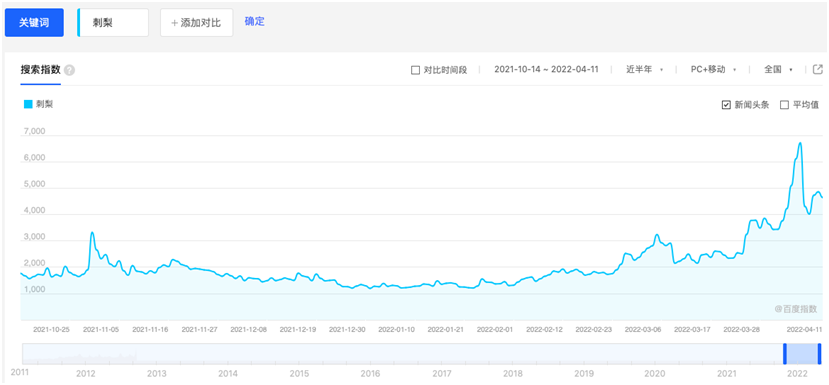The image size is (829, 385).
Task: Click the 2021-12-19 x-axis date label
Action: [298, 329]
